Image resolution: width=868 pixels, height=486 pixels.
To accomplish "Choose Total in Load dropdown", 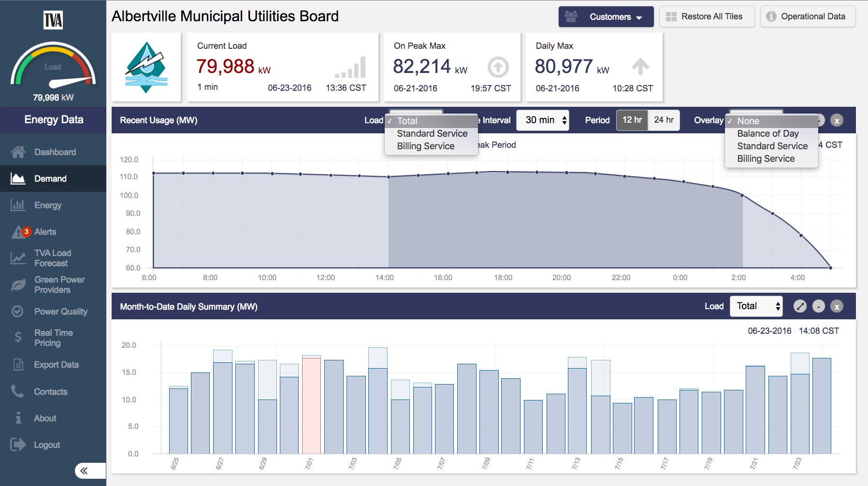I will click(x=431, y=121).
